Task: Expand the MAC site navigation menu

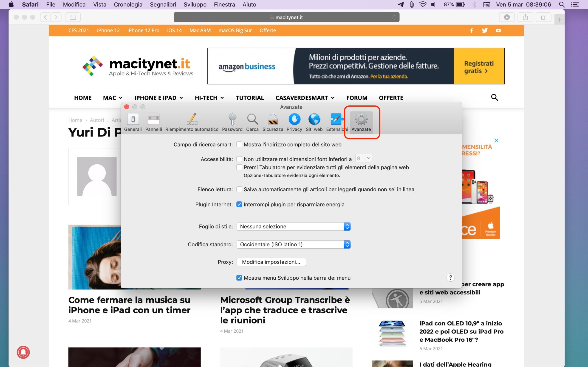Action: 113,98
